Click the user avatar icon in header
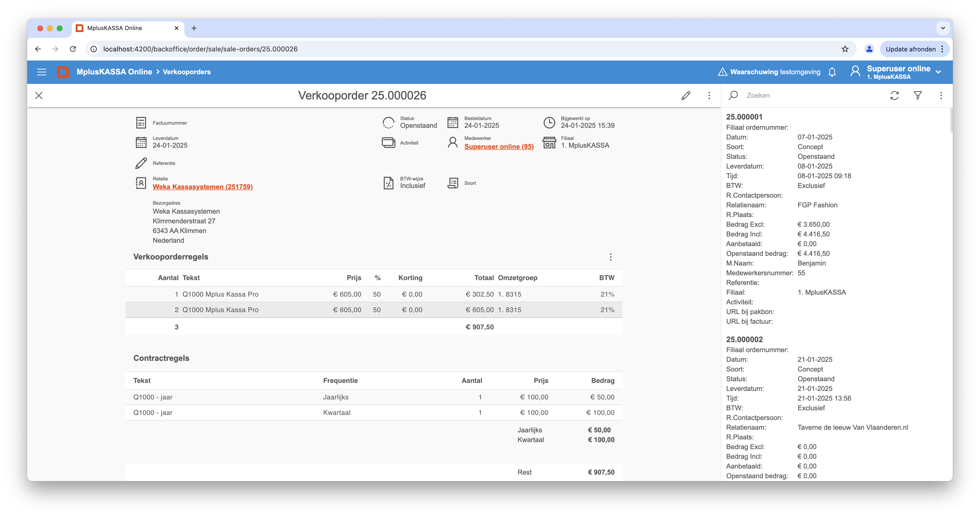Screen dimensions: 980x517 click(x=855, y=71)
